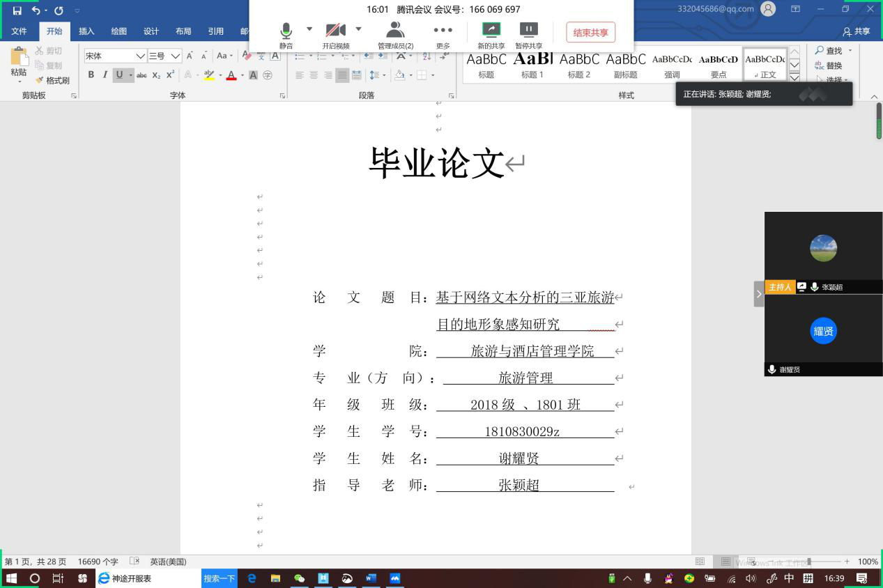
Task: Open the font name dropdown showing 宋体
Action: 141,56
